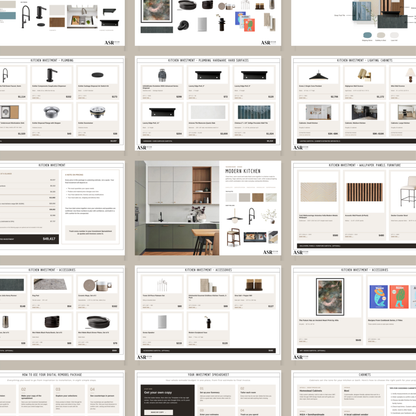The image size is (416, 416).
Task: Pick the teal oval swatch on top-right page
Action: (367, 35)
